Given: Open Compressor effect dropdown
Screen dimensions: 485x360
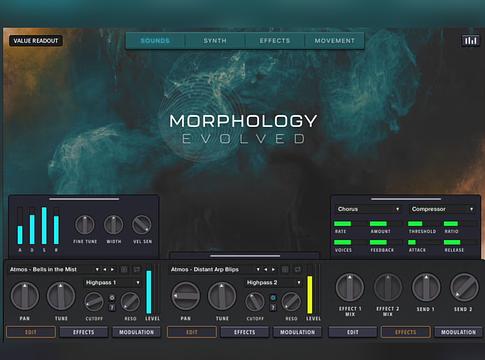Looking at the screenshot, I should point(442,209).
